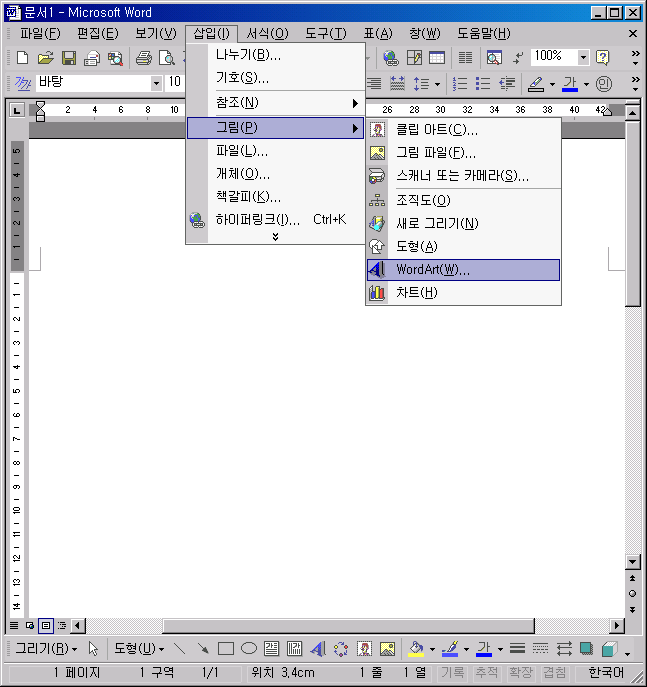Select the Line drawing tool
Image resolution: width=647 pixels, height=687 pixels.
point(179,648)
